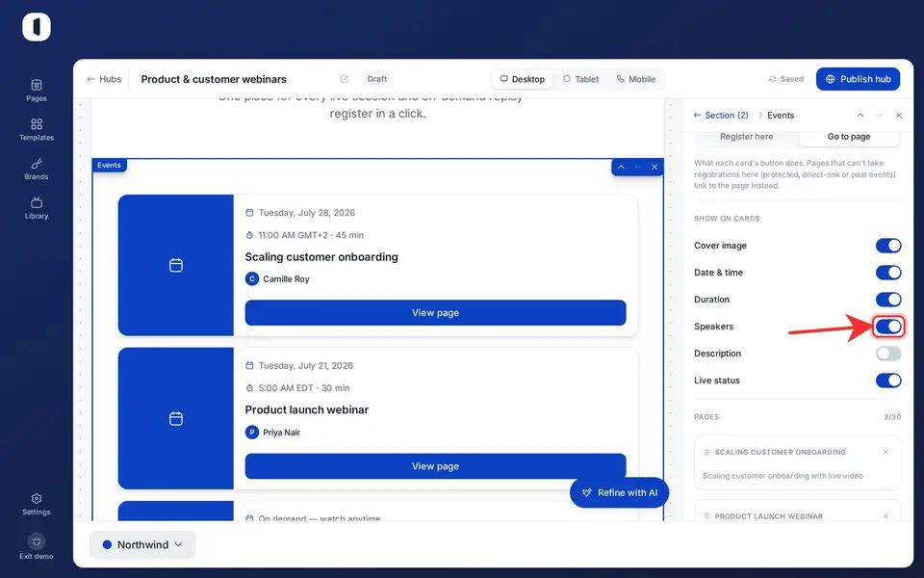
Task: Select the Register here button option
Action: [747, 137]
